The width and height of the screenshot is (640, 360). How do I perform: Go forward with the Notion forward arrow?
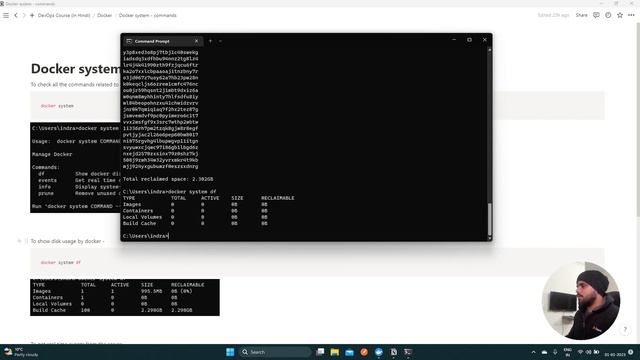[24, 15]
